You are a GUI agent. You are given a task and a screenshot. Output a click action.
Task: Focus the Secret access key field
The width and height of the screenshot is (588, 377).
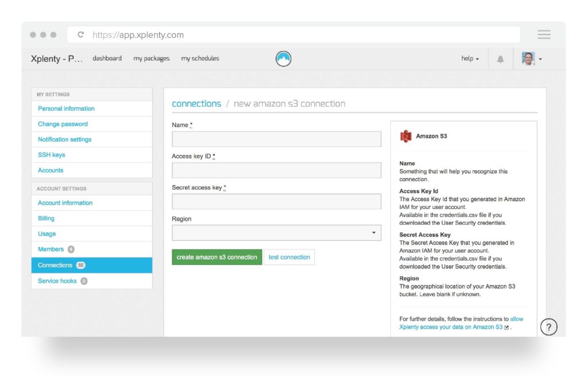[276, 201]
